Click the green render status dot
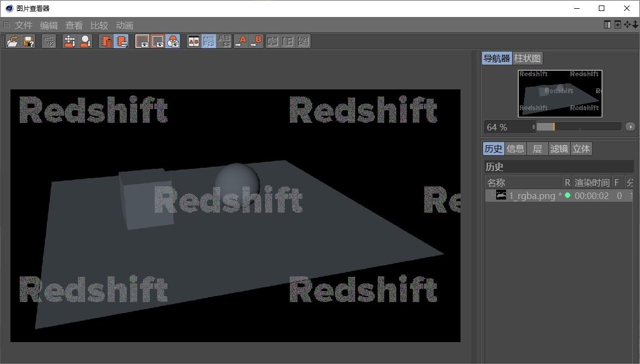 click(x=568, y=195)
